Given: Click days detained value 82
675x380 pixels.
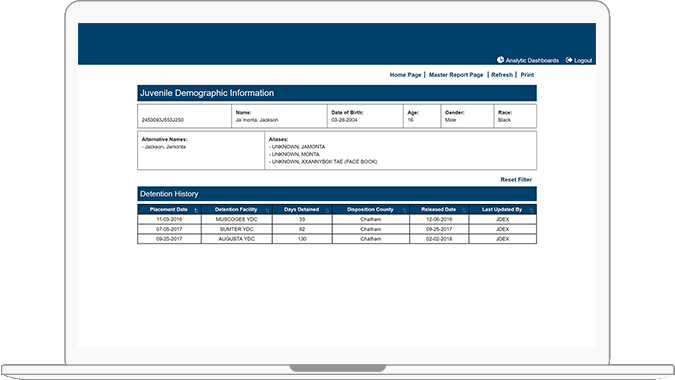Looking at the screenshot, I should 302,229.
